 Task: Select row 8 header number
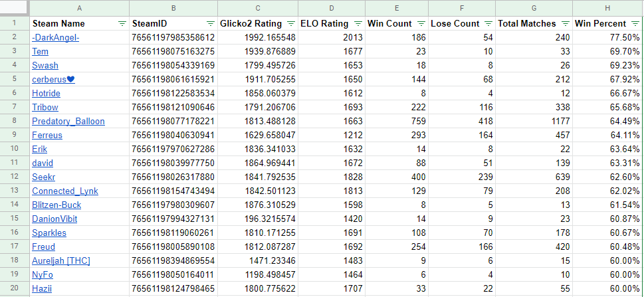15,121
